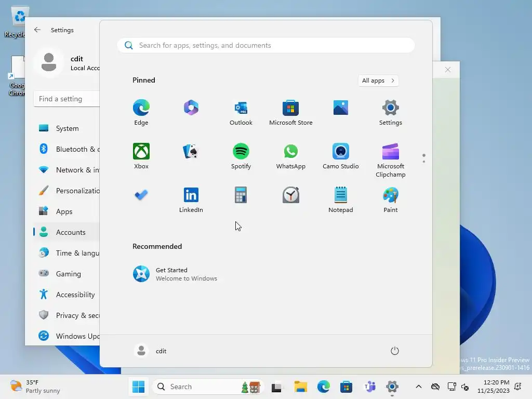Launch Notepad from pinned apps

point(341,199)
